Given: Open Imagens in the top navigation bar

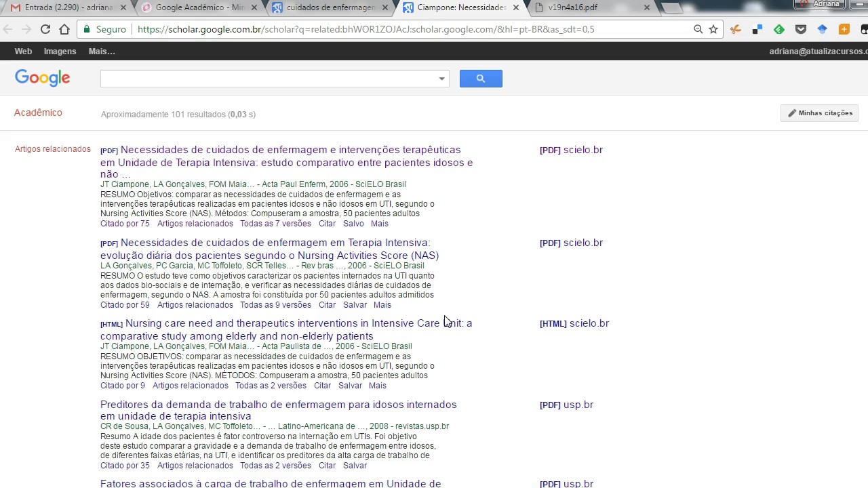Looking at the screenshot, I should (60, 52).
